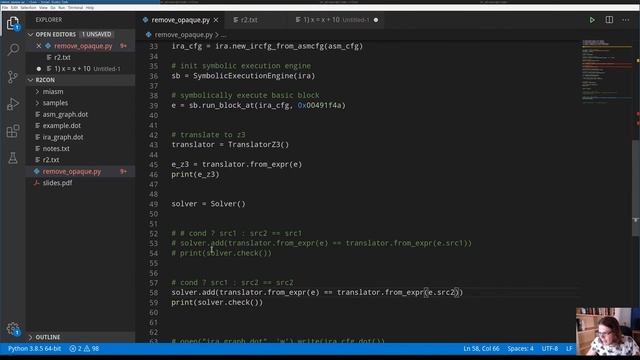Screen dimensions: 640x360
Task: Click breadcrumb ellipsis after remove_opaque.py
Action: [x=224, y=35]
